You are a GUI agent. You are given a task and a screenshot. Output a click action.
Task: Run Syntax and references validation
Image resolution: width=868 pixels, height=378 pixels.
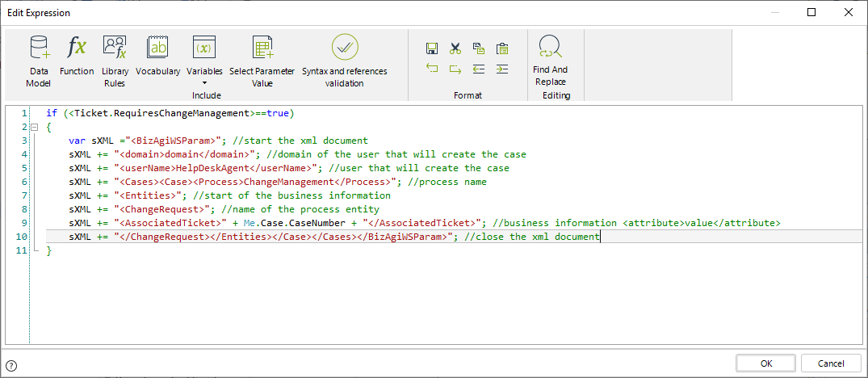[x=344, y=61]
